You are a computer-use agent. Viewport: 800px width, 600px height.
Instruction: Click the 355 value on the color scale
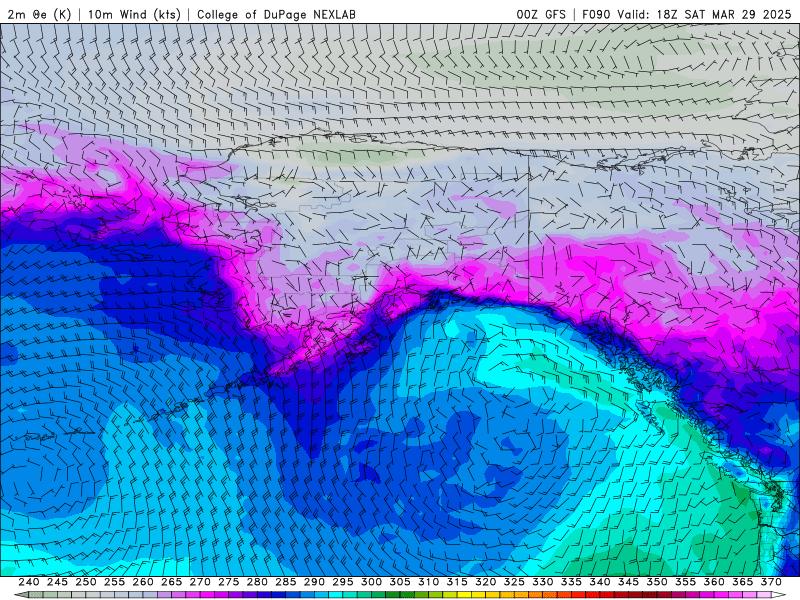tap(686, 582)
